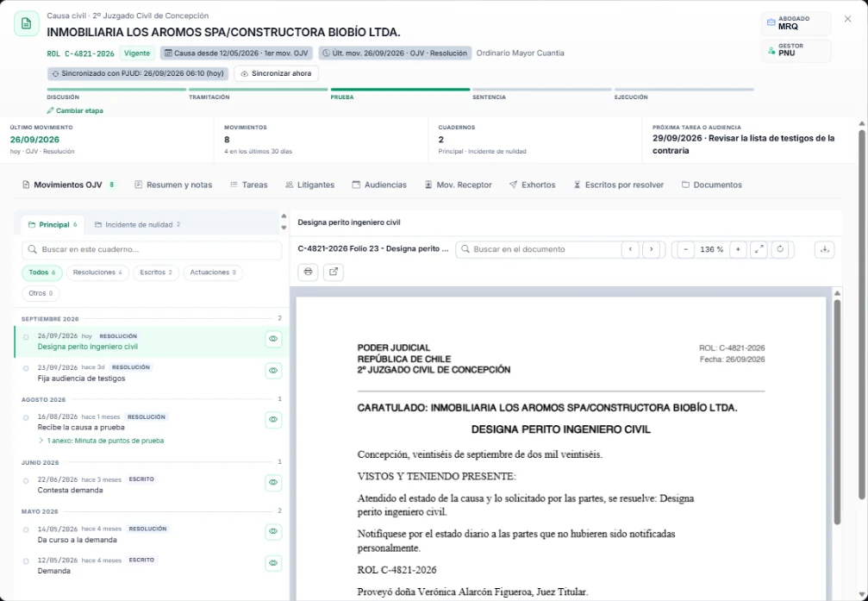Click the document viewer vertical scrollbar
Image resolution: width=868 pixels, height=601 pixels.
coord(837,411)
